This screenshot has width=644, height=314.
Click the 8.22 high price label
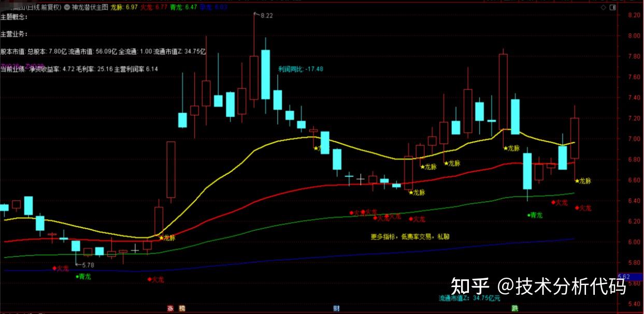pyautogui.click(x=266, y=17)
